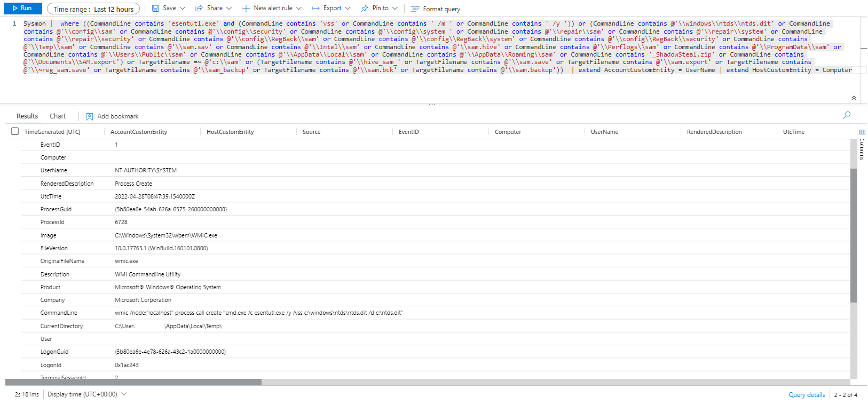Toggle the select all rows checkbox
The width and height of the screenshot is (868, 405).
[x=15, y=131]
